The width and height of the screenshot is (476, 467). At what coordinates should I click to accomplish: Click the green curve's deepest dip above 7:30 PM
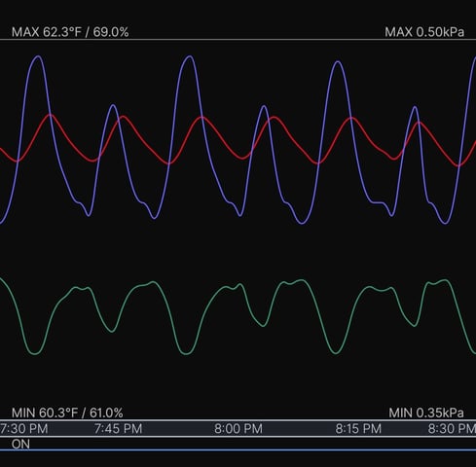34,353
